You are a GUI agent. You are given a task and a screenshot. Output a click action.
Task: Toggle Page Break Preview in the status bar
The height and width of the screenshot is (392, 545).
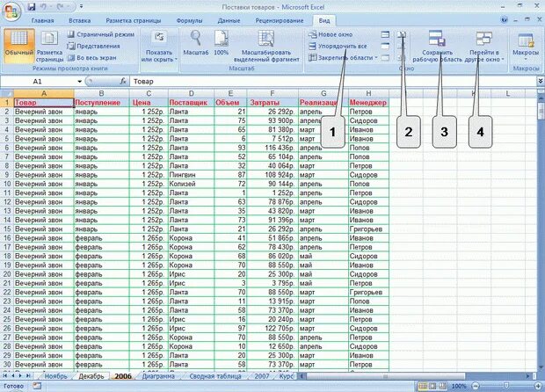[x=443, y=386]
